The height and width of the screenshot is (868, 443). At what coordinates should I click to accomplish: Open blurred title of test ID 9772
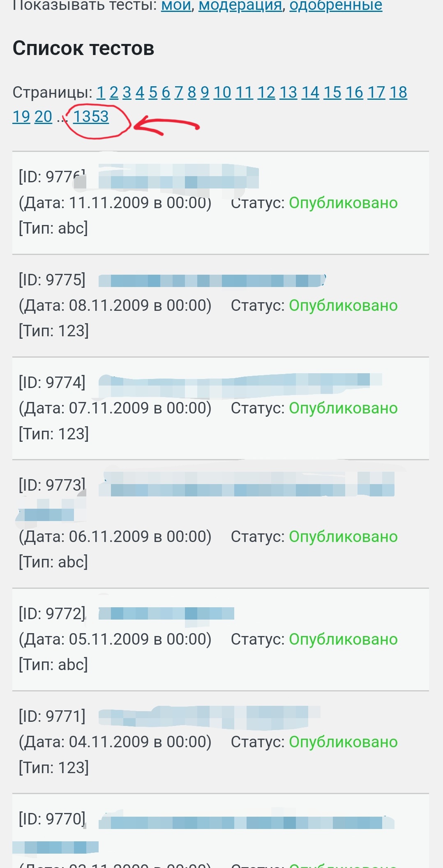166,614
